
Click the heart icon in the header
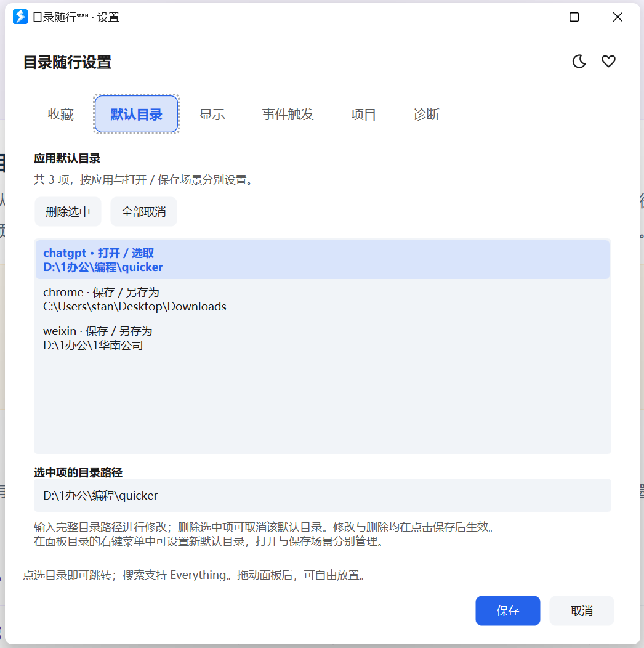point(608,62)
